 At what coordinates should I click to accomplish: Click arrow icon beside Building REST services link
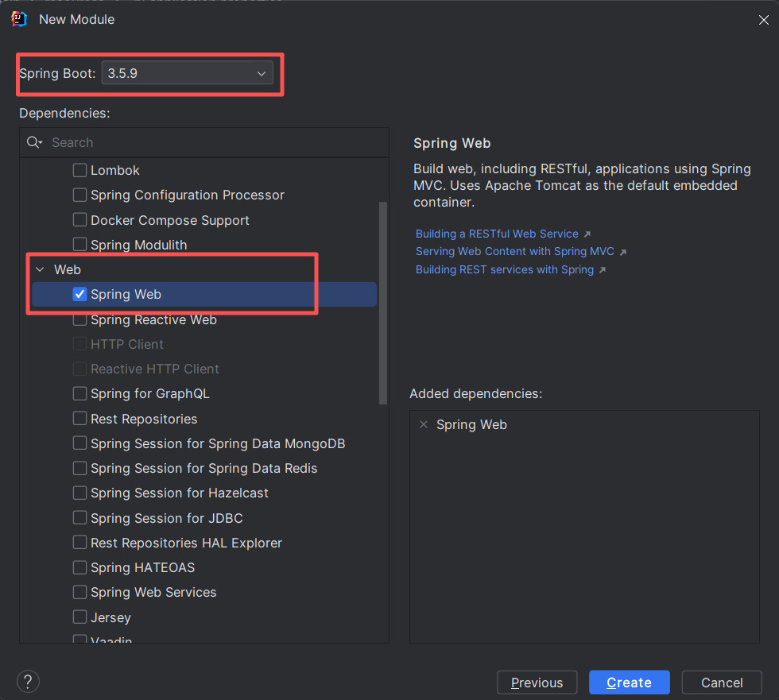[x=603, y=270]
